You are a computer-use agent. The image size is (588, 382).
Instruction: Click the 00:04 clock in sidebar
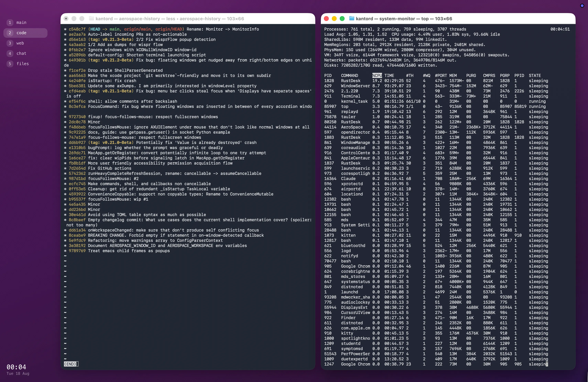point(16,367)
